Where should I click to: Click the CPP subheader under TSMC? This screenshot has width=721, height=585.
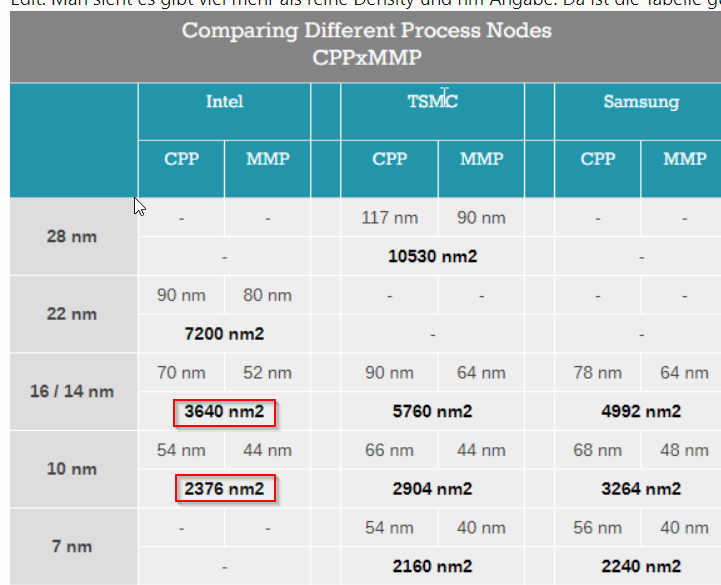[389, 159]
